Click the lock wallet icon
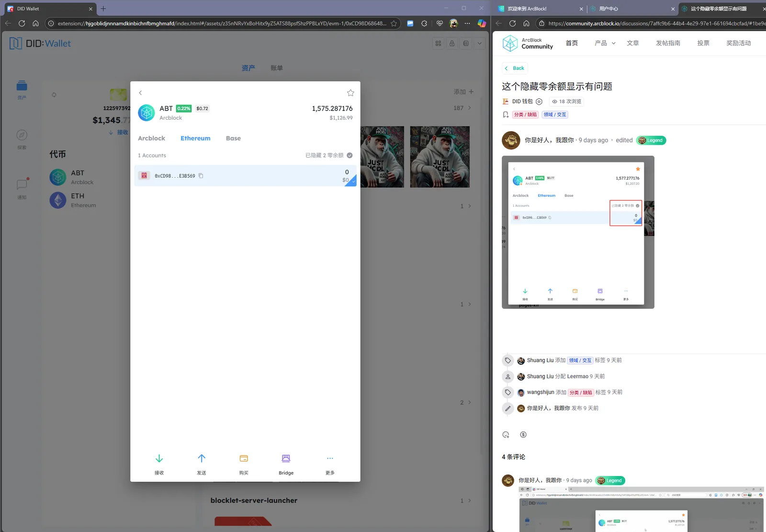766x532 pixels. (452, 44)
